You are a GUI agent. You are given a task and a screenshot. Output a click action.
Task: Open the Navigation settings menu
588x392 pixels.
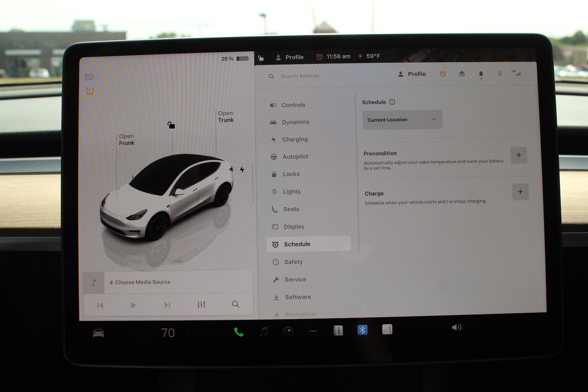click(295, 314)
